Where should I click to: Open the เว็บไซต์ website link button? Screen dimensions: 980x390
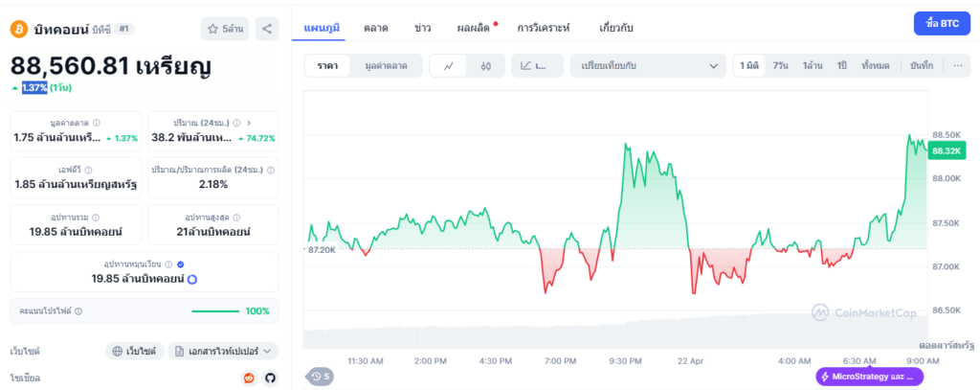(134, 352)
